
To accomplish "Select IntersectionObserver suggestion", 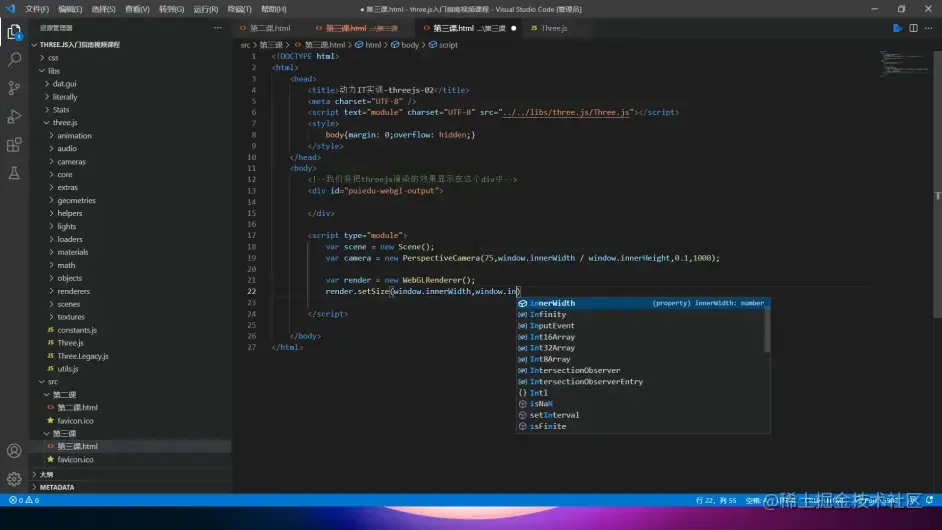I will [640, 370].
